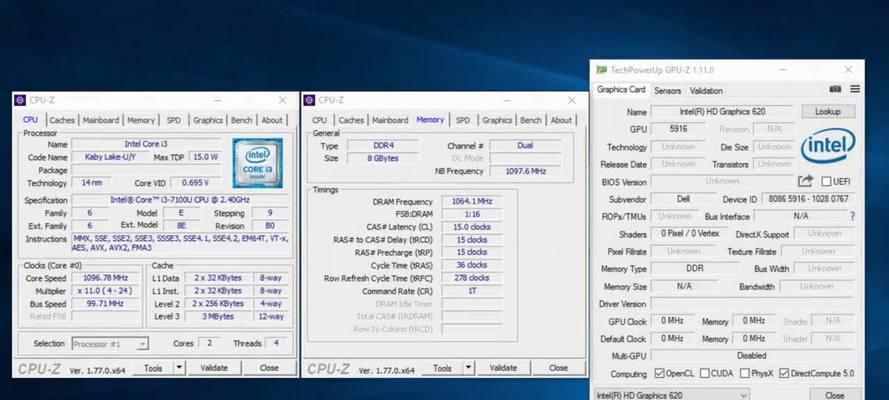Click Close in the CPU-Z Memory window
The image size is (889, 400).
point(558,368)
